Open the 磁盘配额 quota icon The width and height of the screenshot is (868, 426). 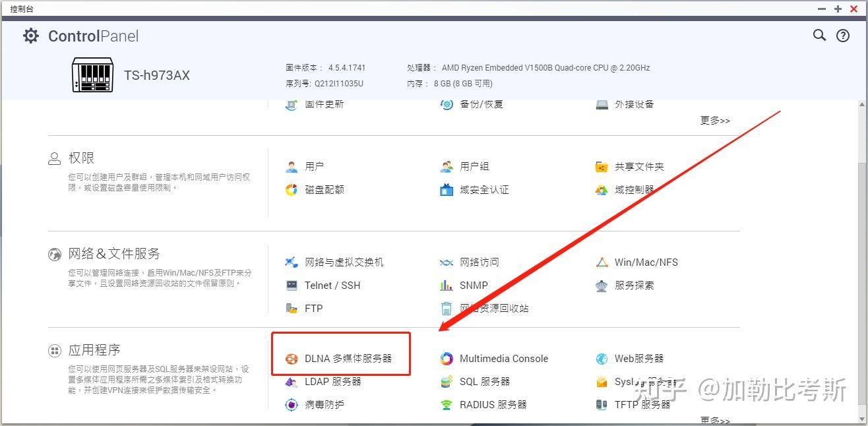[x=292, y=190]
